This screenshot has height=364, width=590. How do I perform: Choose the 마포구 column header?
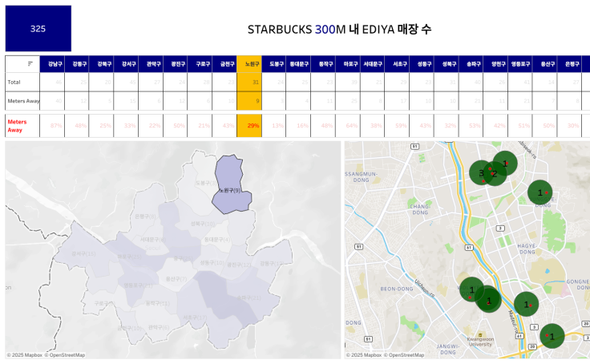[x=350, y=63]
